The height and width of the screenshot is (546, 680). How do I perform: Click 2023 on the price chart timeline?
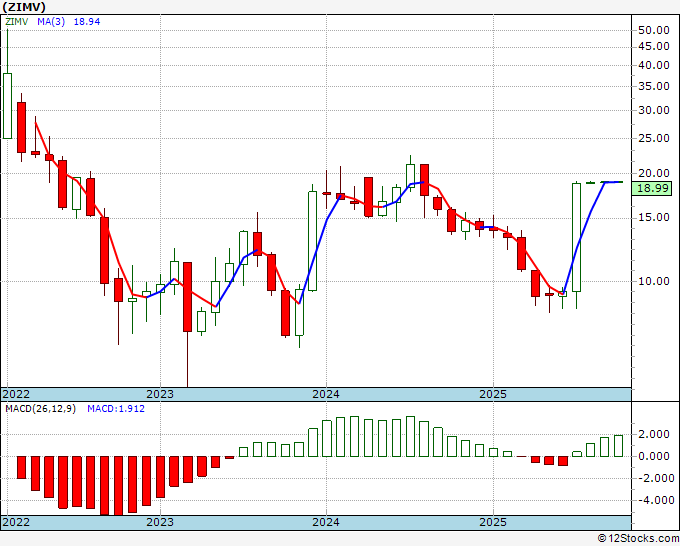coord(160,394)
